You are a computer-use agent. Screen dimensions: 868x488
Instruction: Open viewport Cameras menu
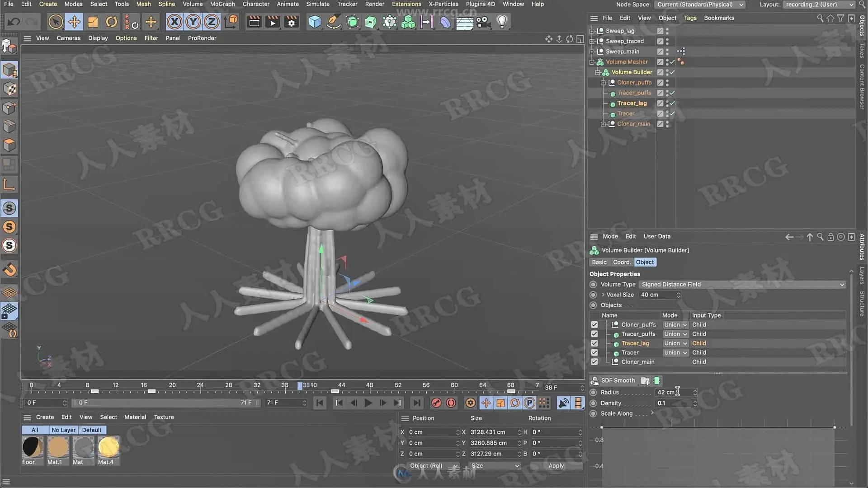point(69,38)
